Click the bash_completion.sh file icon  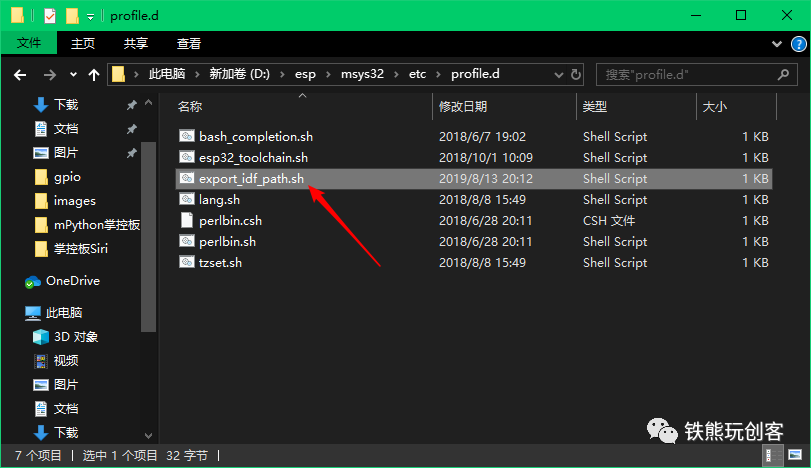[187, 136]
